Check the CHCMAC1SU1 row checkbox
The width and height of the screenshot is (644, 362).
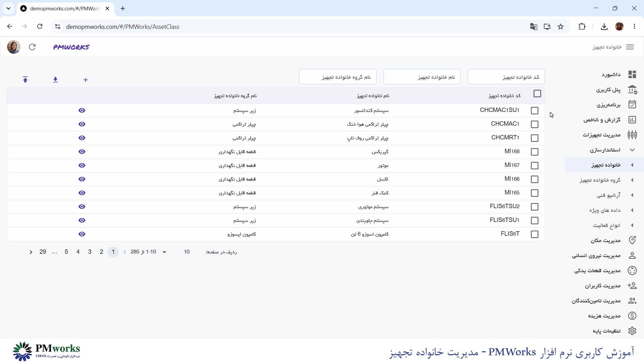tap(535, 111)
